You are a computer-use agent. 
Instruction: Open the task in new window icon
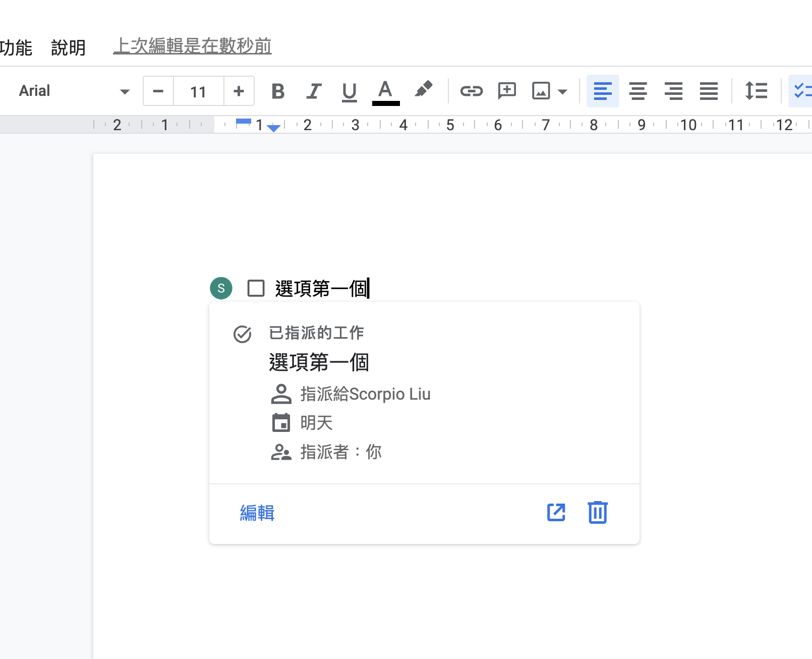click(x=556, y=513)
